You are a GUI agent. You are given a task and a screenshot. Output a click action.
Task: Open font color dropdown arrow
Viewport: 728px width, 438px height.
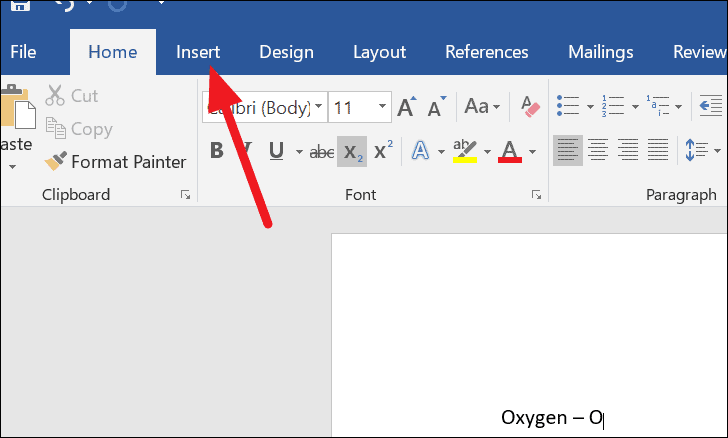click(x=532, y=152)
